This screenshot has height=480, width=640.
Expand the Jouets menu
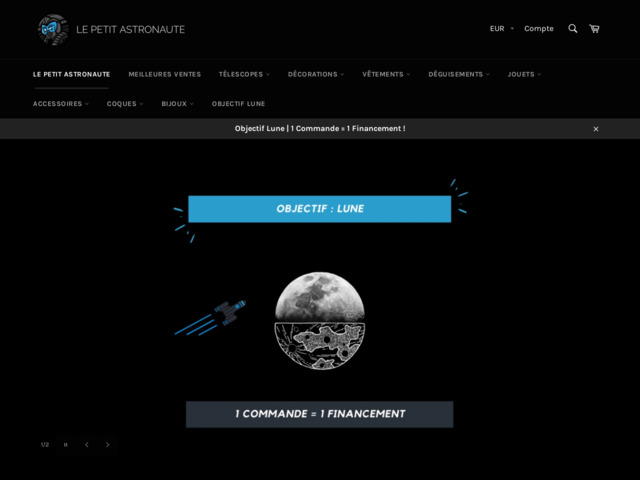tap(523, 74)
